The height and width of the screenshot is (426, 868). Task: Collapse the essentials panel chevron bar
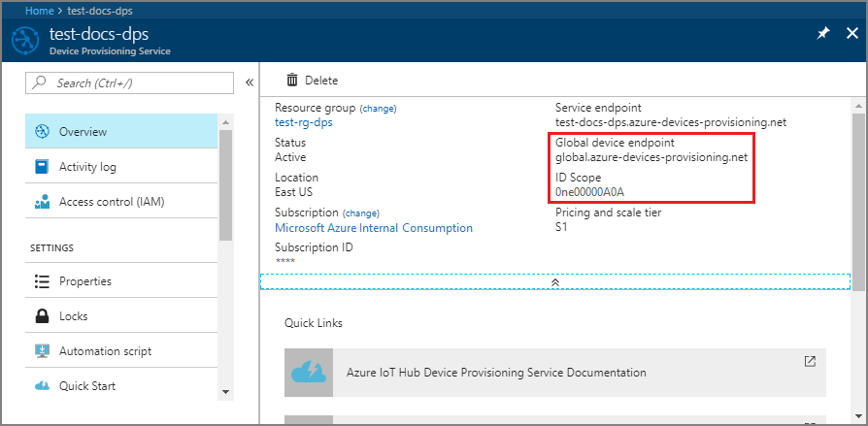[x=554, y=280]
